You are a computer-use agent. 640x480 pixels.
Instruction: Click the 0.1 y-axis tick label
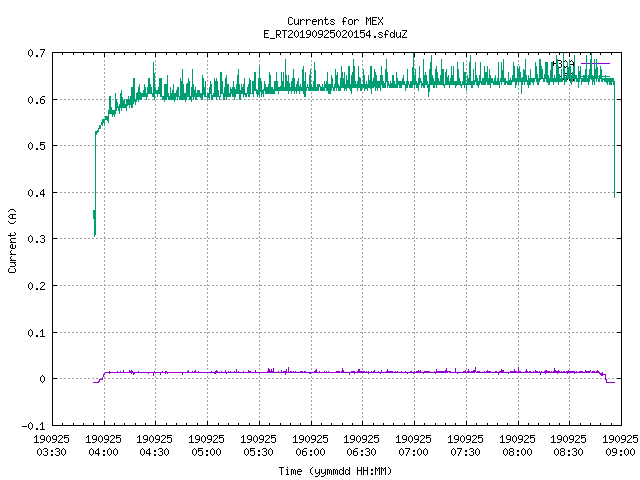pyautogui.click(x=36, y=333)
